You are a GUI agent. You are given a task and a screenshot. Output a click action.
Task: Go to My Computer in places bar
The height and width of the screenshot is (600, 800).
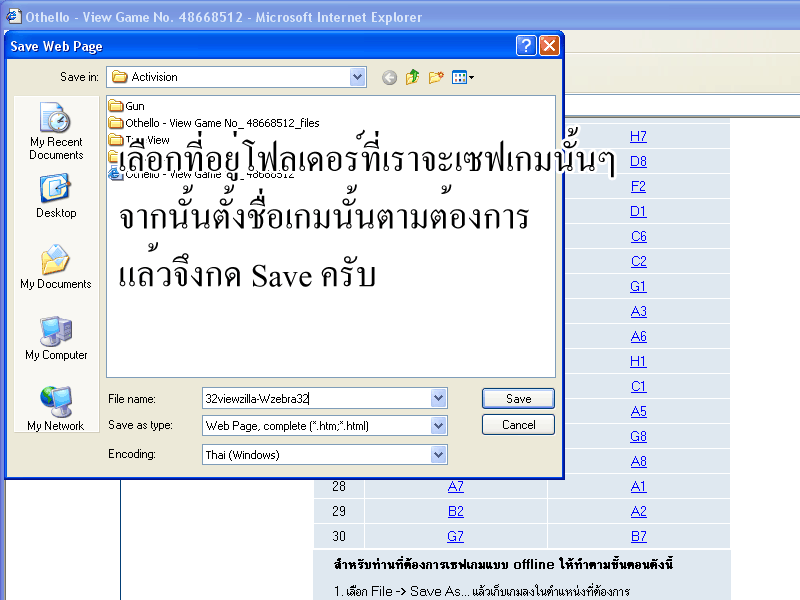[56, 338]
